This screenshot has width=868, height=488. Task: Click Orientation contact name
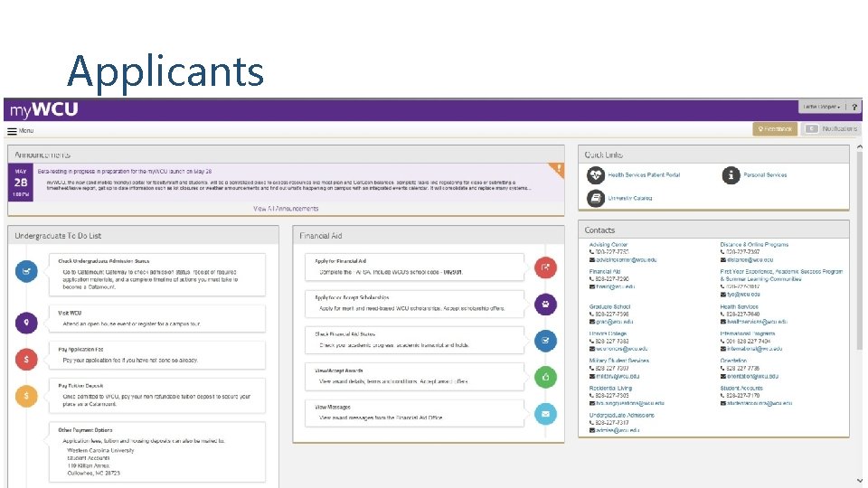pos(733,361)
